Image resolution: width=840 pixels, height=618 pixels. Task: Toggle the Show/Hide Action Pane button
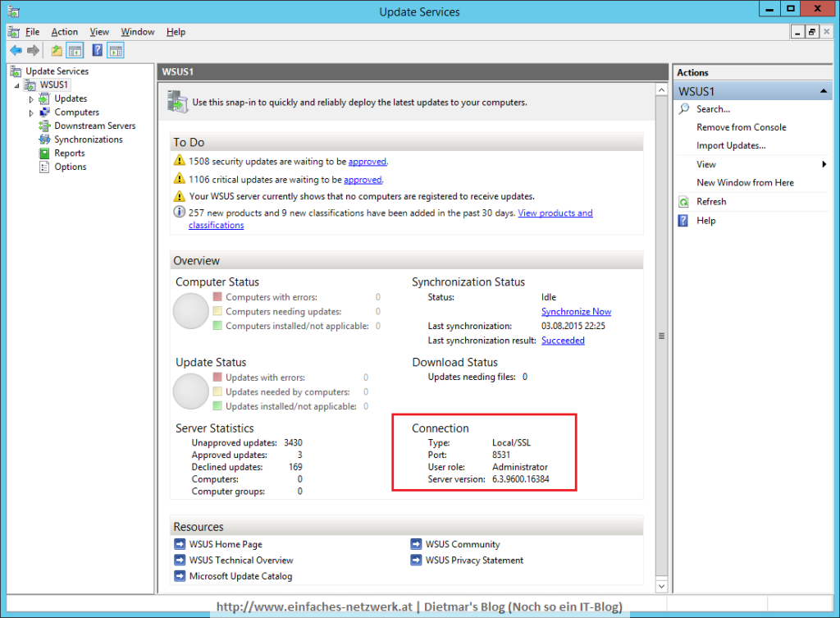click(x=116, y=50)
